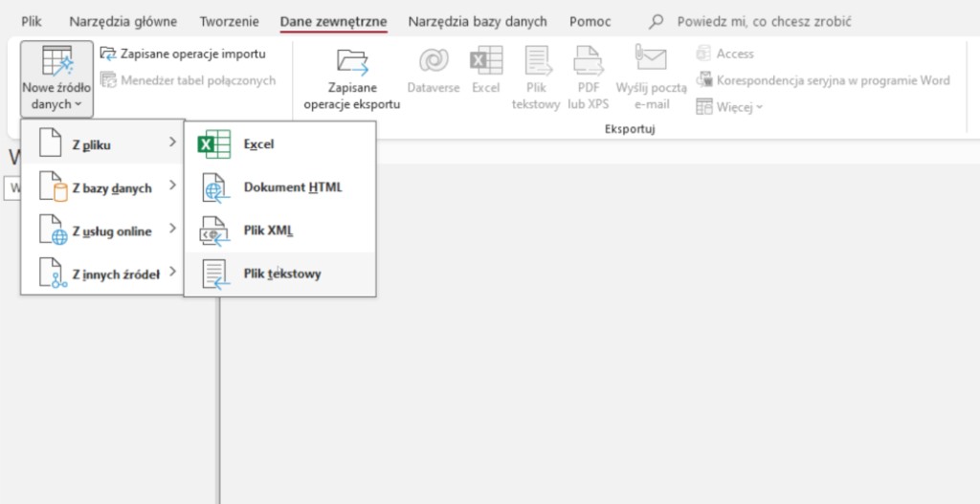Click the Powiedz mi search field
Viewport: 980px width, 504px height.
[x=764, y=21]
